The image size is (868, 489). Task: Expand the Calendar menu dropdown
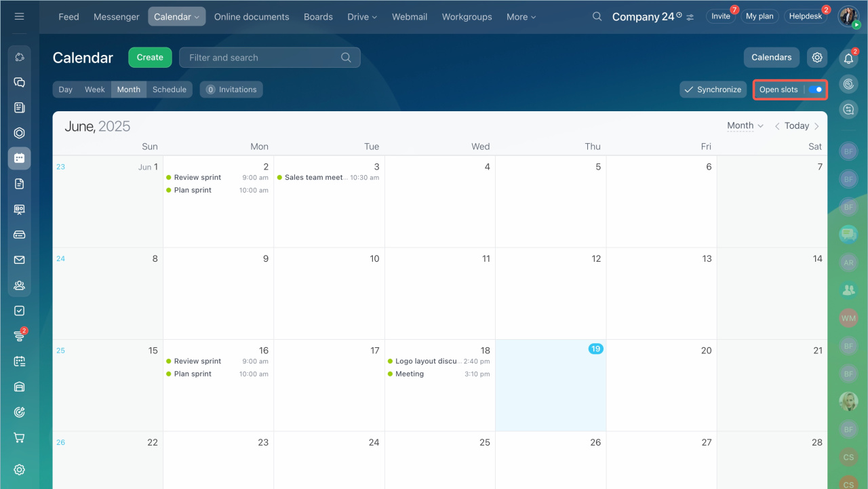(176, 16)
